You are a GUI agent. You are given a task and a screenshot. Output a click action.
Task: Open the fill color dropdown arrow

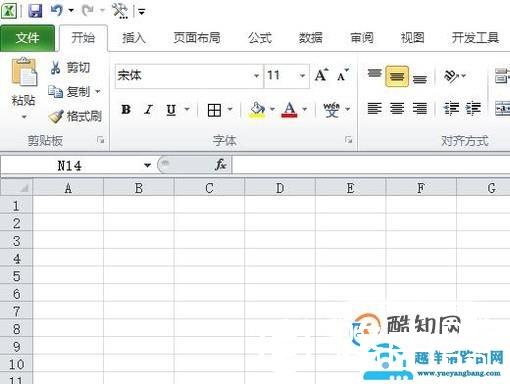coord(272,109)
